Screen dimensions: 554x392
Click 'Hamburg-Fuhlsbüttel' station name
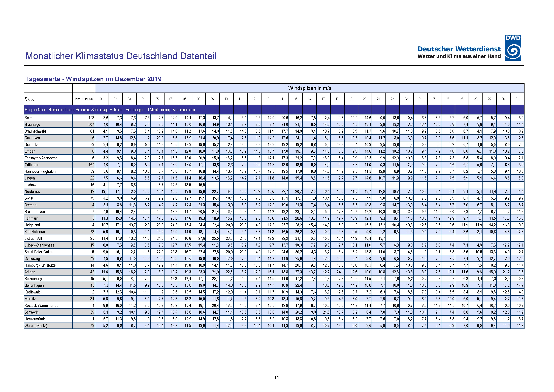coord(41,265)
